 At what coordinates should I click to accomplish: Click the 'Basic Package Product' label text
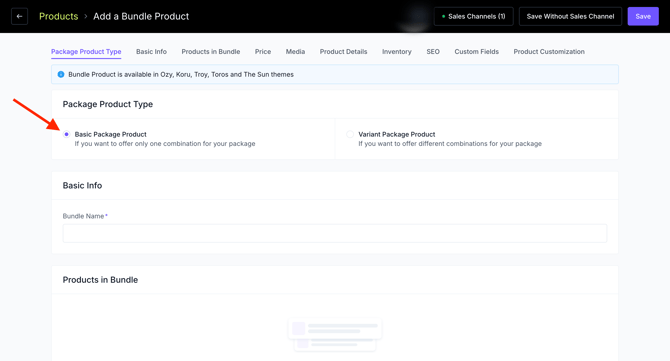111,134
